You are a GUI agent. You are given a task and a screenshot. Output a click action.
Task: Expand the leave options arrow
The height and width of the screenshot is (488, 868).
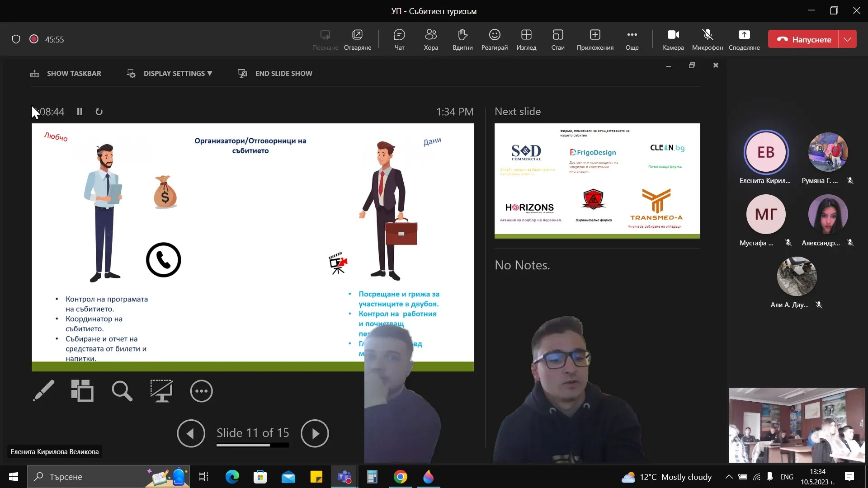point(848,39)
